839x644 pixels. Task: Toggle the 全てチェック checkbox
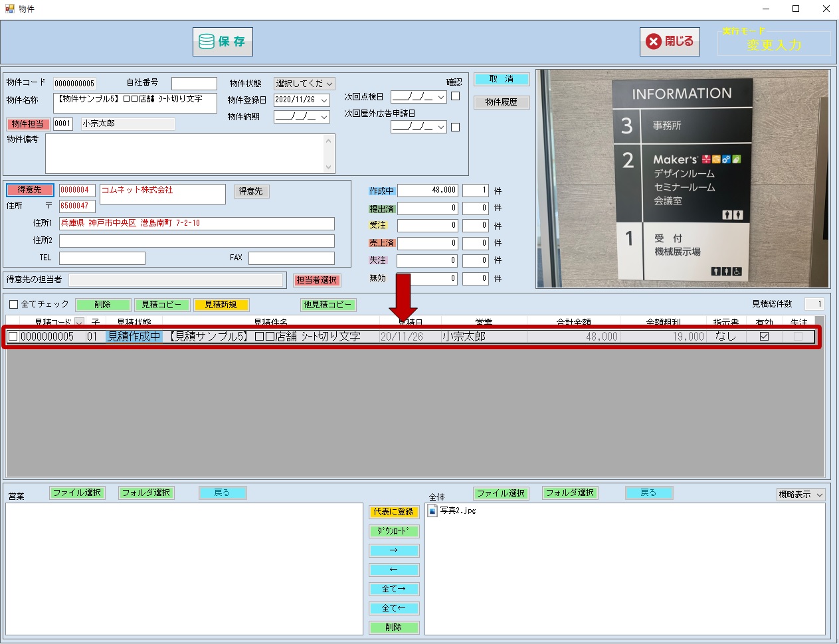13,305
